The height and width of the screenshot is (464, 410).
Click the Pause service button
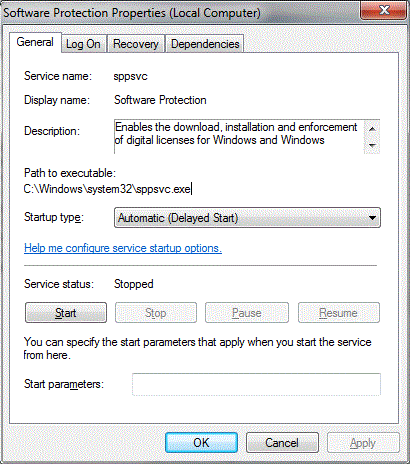pos(247,313)
